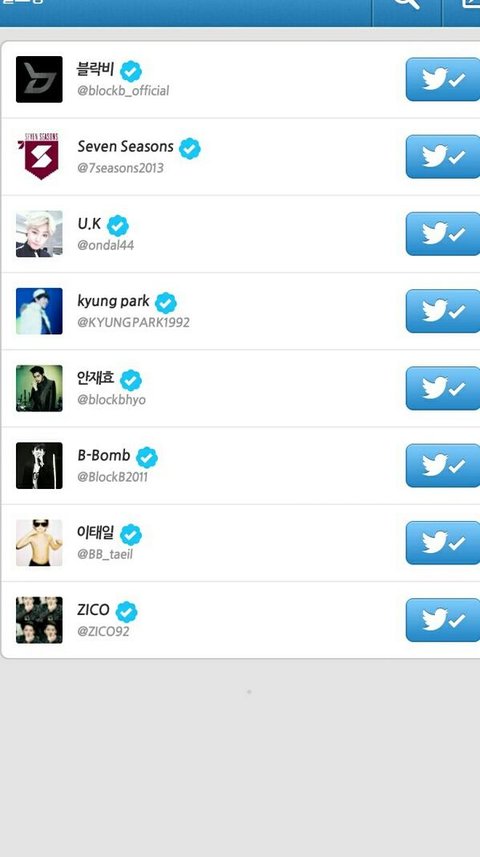480x857 pixels.
Task: Toggle the follow button for @BB_taeil
Action: point(443,543)
